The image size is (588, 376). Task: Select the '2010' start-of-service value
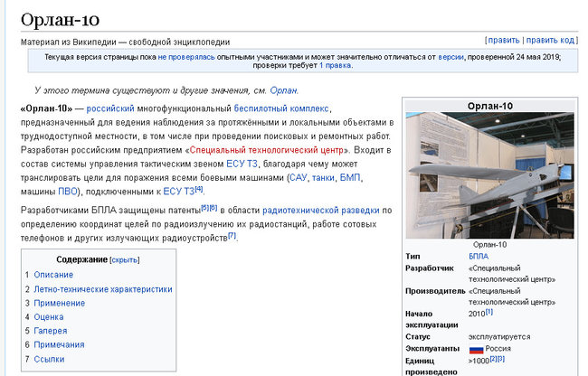477,314
